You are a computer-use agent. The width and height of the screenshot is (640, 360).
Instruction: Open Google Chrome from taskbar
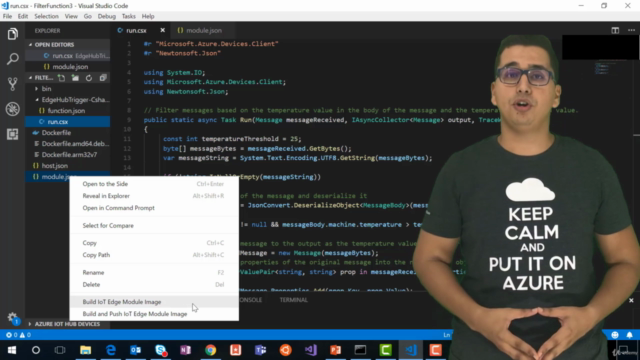[x=211, y=350]
